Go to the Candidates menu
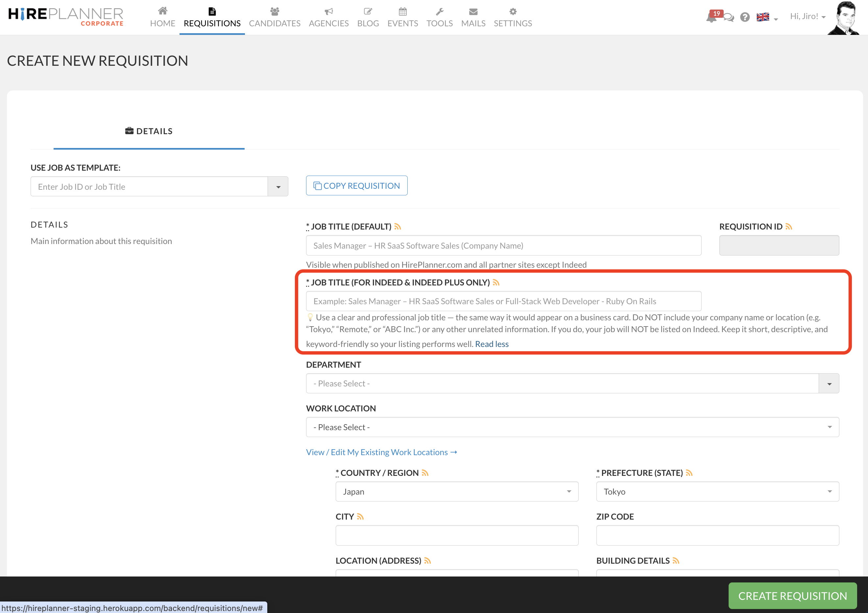Viewport: 868px width, 613px height. click(275, 17)
